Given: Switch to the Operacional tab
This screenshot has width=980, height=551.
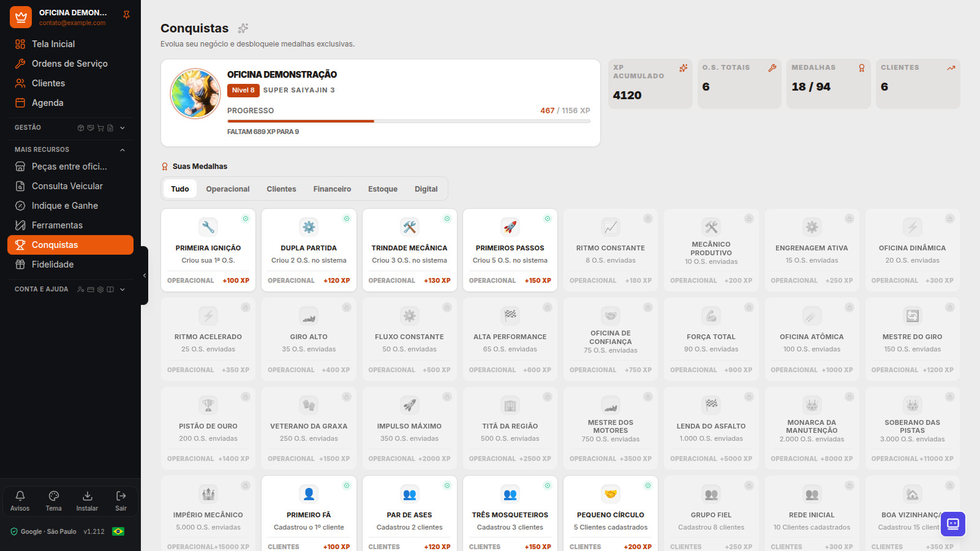Looking at the screenshot, I should [x=228, y=189].
